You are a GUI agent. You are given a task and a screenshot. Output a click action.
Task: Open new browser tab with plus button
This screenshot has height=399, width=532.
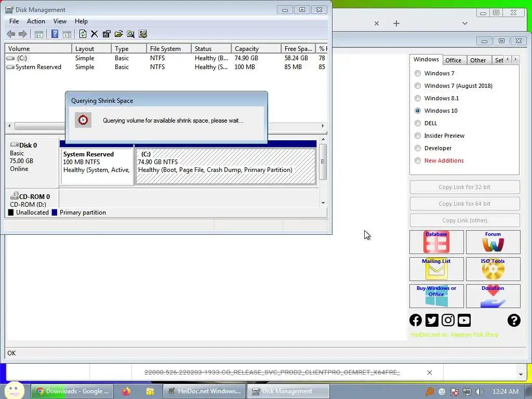[396, 23]
